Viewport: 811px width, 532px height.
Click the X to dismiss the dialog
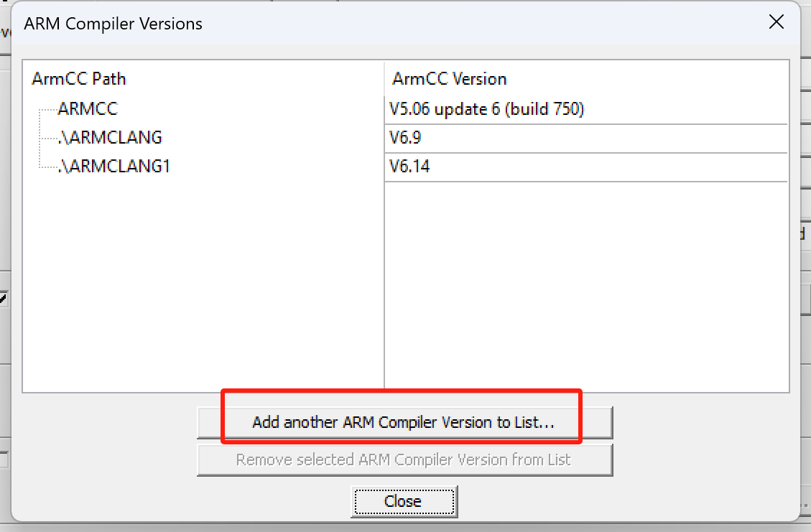tap(777, 22)
